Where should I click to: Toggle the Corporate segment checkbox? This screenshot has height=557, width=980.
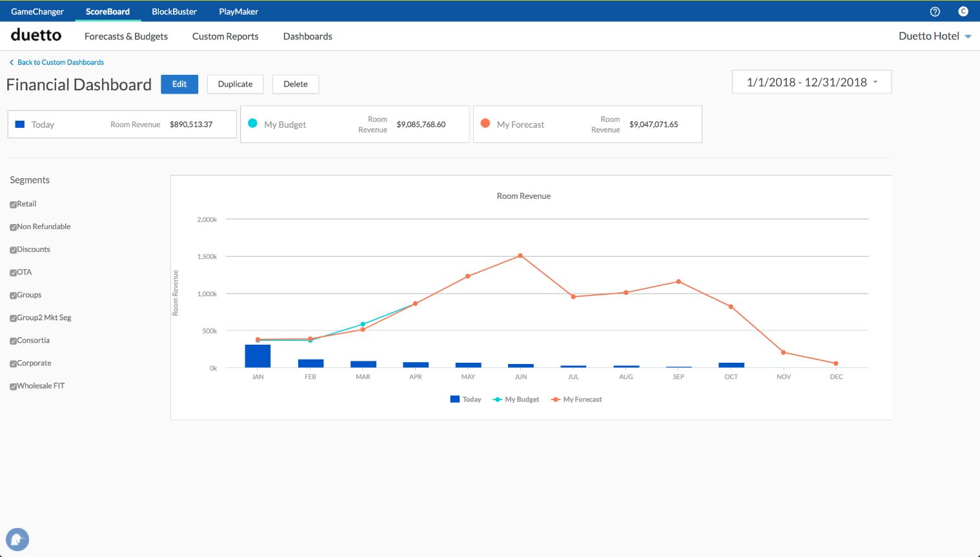tap(14, 364)
